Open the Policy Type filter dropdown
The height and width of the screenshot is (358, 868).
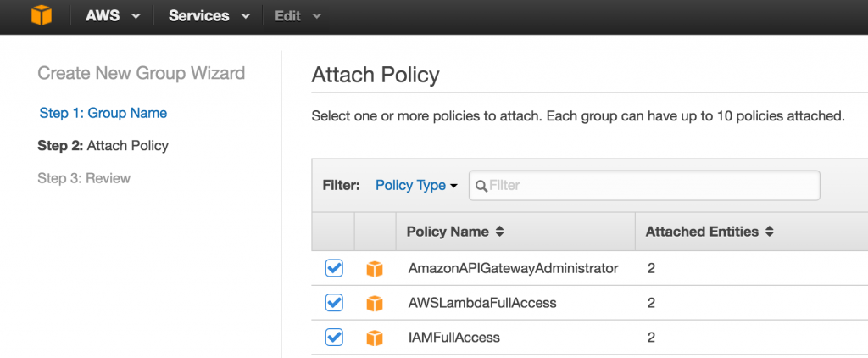pyautogui.click(x=416, y=186)
